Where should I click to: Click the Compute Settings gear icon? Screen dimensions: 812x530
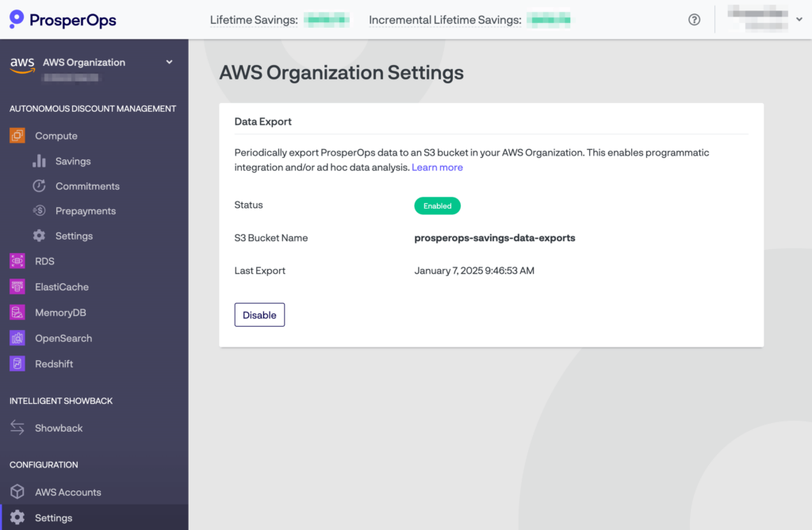pyautogui.click(x=40, y=236)
